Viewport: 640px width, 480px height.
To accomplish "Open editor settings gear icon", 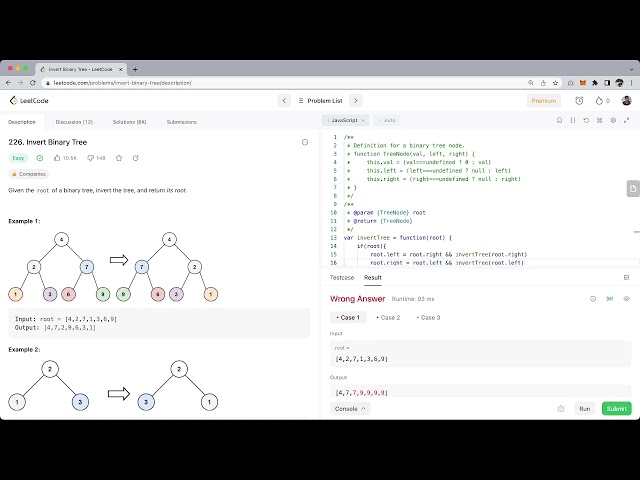I will click(x=613, y=120).
